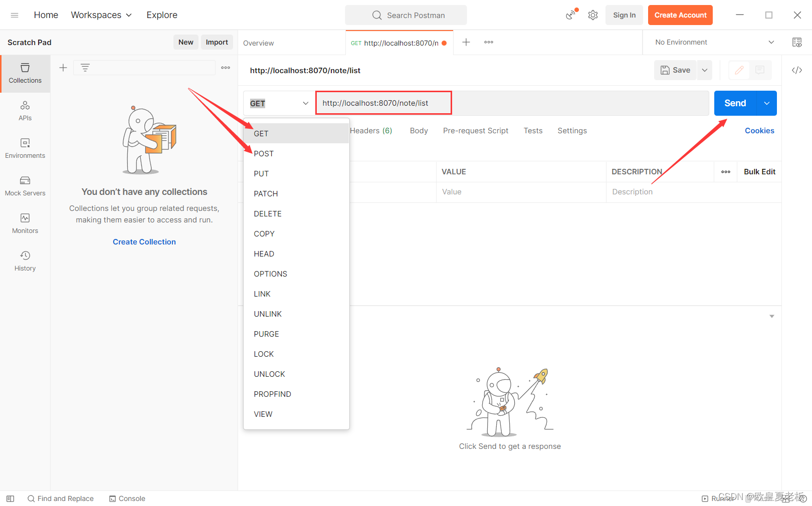The height and width of the screenshot is (506, 812).
Task: Select COPY from the method list
Action: [x=296, y=233]
